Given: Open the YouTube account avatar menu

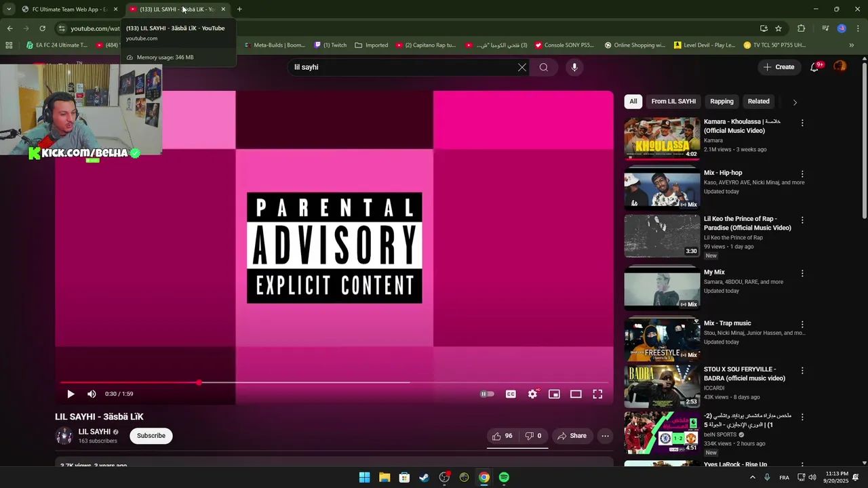Looking at the screenshot, I should [x=840, y=66].
